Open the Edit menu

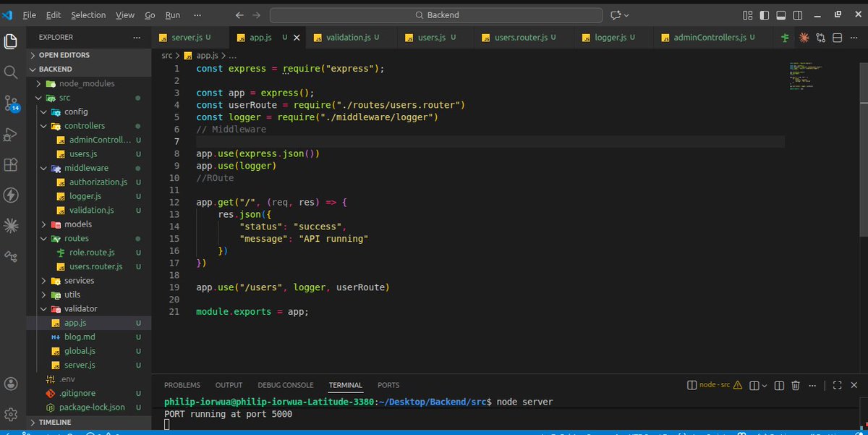point(53,14)
